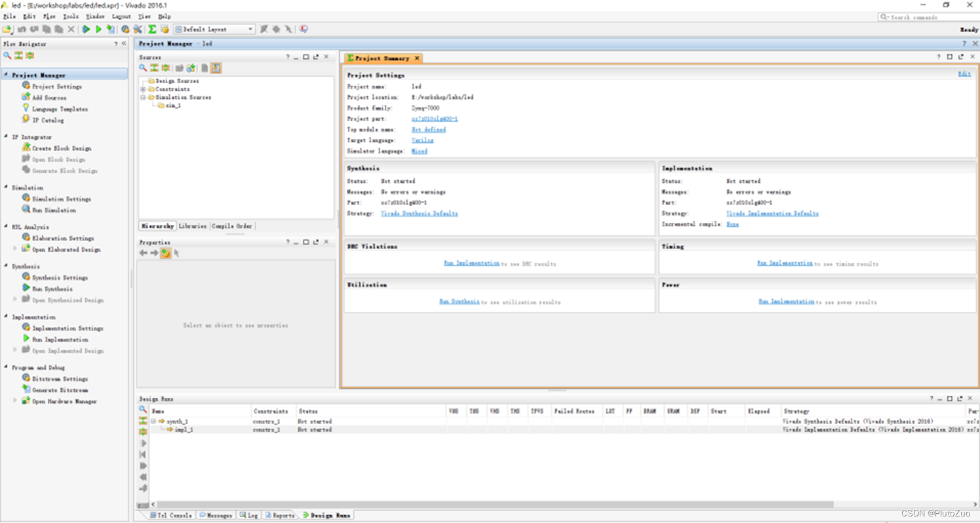Image resolution: width=980 pixels, height=523 pixels.
Task: Click the Add Sources icon in Sources toolbar
Action: 191,68
